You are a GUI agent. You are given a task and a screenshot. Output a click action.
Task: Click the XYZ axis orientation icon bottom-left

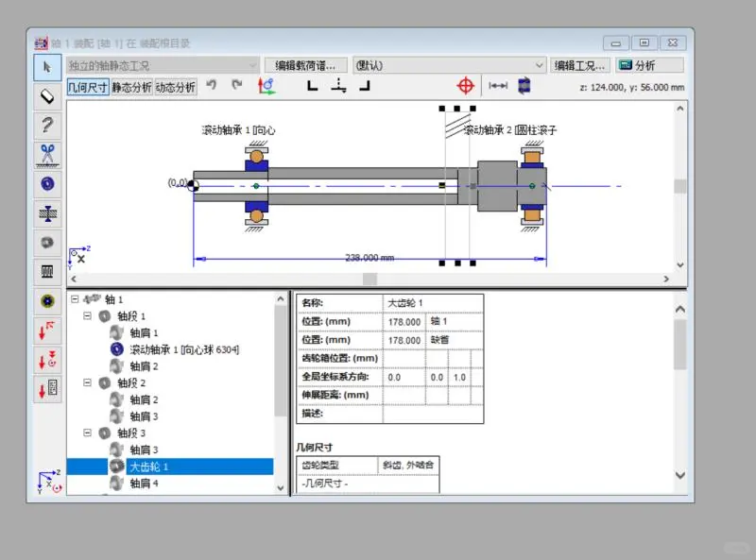point(49,482)
